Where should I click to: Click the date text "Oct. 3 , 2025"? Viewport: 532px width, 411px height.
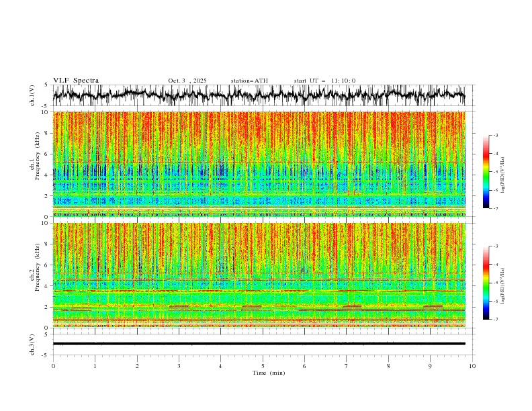[x=187, y=81]
